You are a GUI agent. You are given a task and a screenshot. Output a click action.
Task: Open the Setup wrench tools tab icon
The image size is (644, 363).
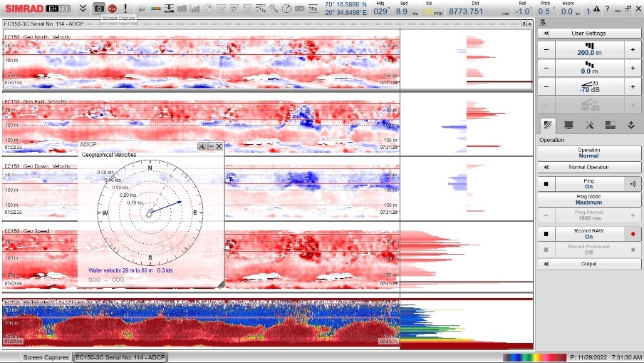coord(589,125)
